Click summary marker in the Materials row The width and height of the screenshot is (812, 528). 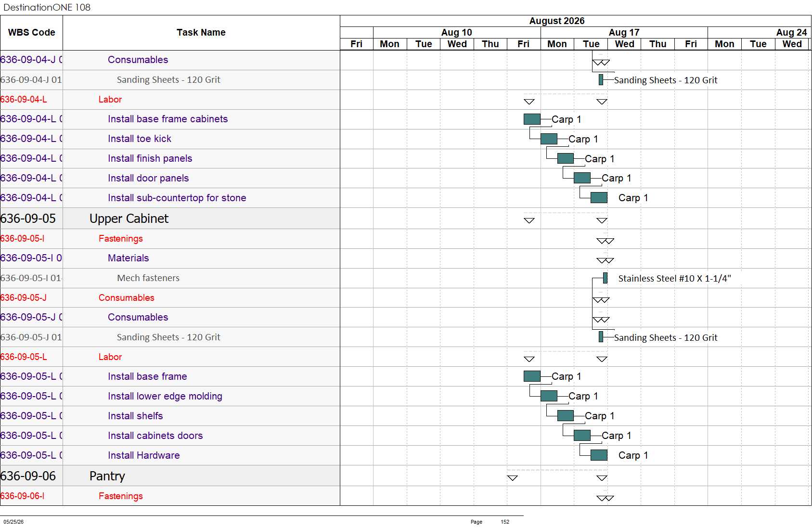click(x=605, y=260)
